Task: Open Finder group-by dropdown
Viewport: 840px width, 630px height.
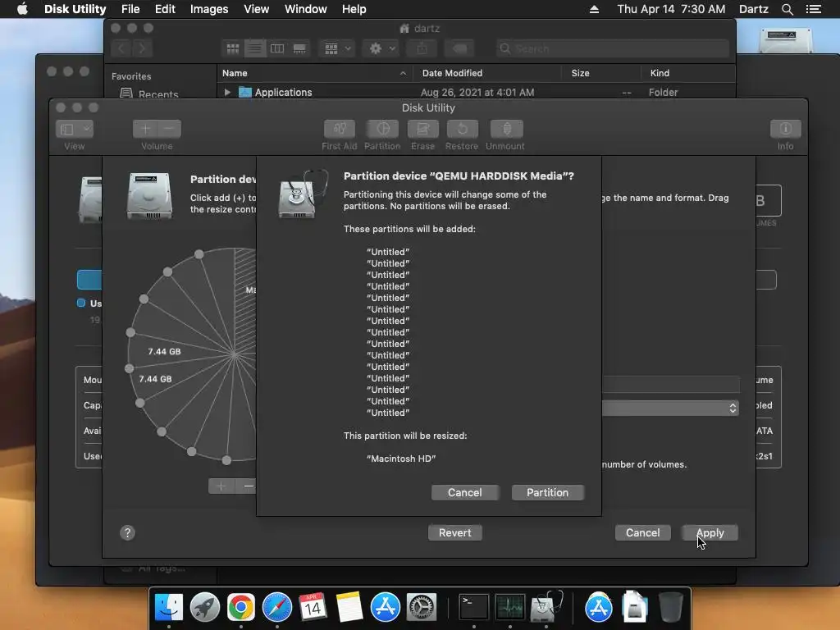Action: pyautogui.click(x=337, y=48)
